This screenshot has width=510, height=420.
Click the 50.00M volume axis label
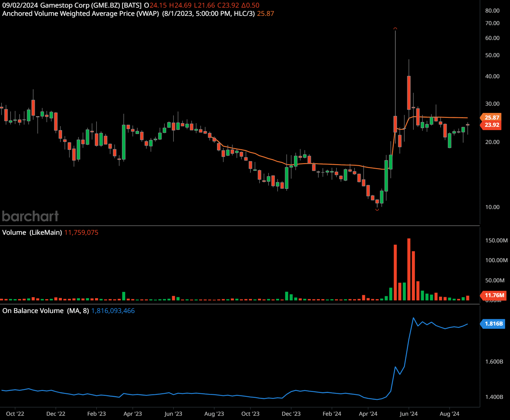click(x=495, y=280)
